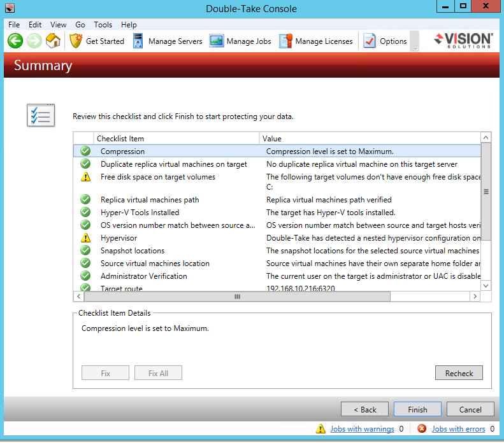Viewport: 504px width, 443px height.
Task: Click the green check icon for Snapshot locations
Action: (85, 250)
